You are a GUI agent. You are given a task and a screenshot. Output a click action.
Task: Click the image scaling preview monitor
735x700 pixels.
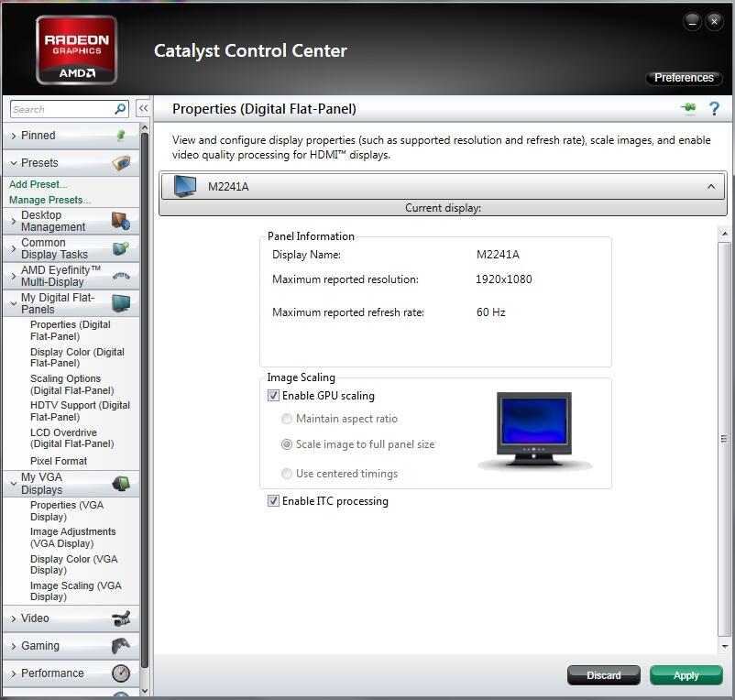pos(534,431)
